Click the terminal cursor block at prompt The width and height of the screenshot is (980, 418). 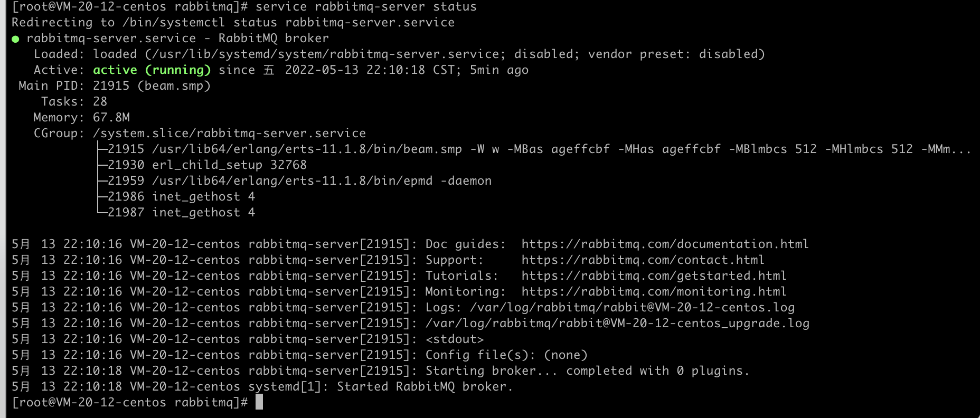click(259, 402)
